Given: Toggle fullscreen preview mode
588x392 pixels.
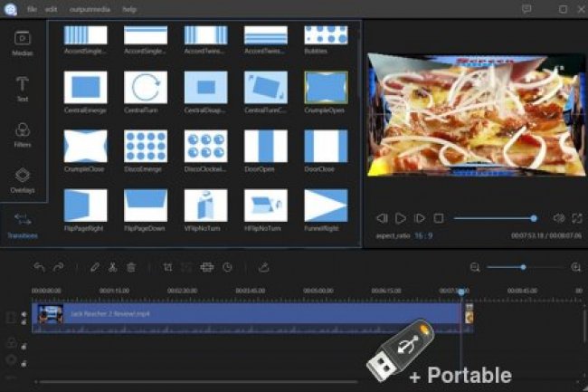Looking at the screenshot, I should pyautogui.click(x=576, y=218).
